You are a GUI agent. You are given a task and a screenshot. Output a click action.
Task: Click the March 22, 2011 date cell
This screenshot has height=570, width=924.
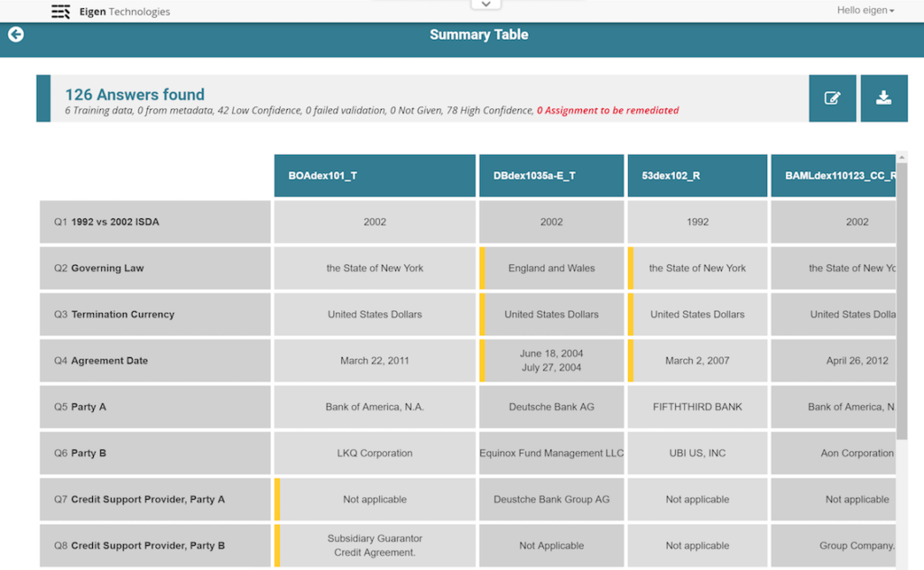coord(374,361)
